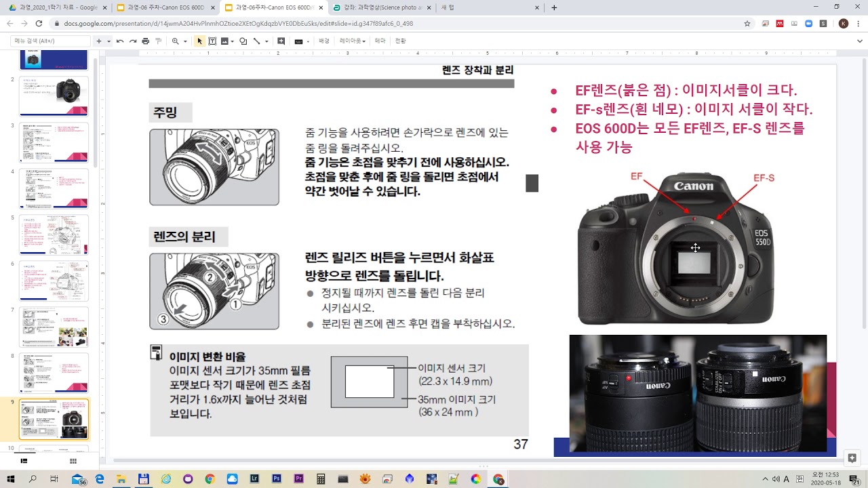Click the Canon 550D camera body image

pyautogui.click(x=675, y=248)
